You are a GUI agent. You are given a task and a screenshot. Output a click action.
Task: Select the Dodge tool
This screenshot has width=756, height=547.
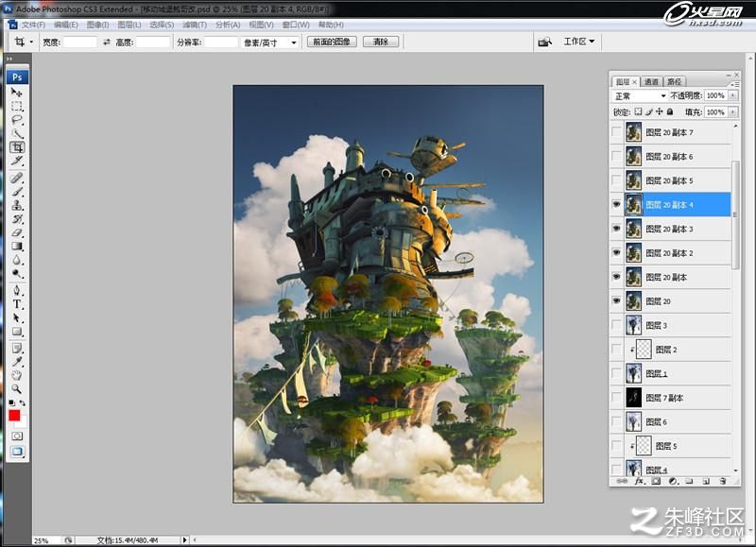click(17, 274)
